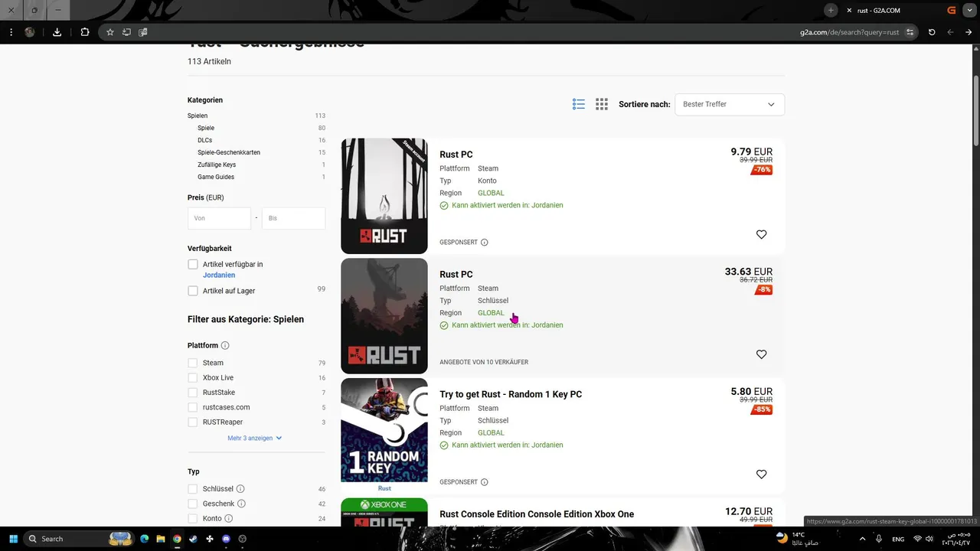
Task: Select Game Guides subcategory
Action: 216,177
